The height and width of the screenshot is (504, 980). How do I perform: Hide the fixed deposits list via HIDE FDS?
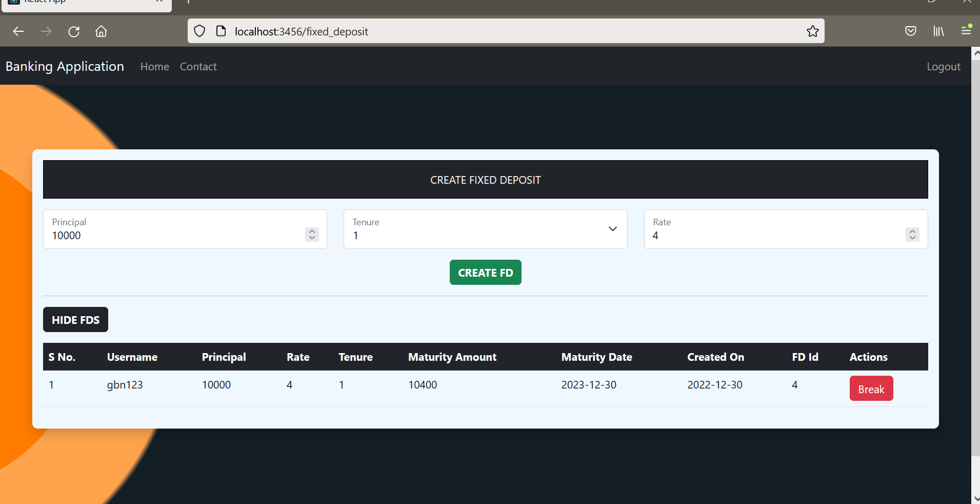click(x=75, y=319)
